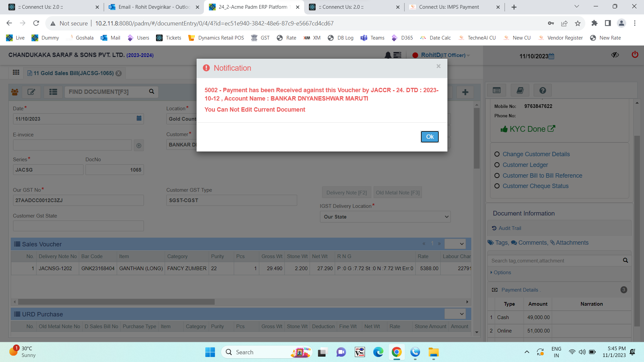Bookmark this page star icon

tap(578, 23)
